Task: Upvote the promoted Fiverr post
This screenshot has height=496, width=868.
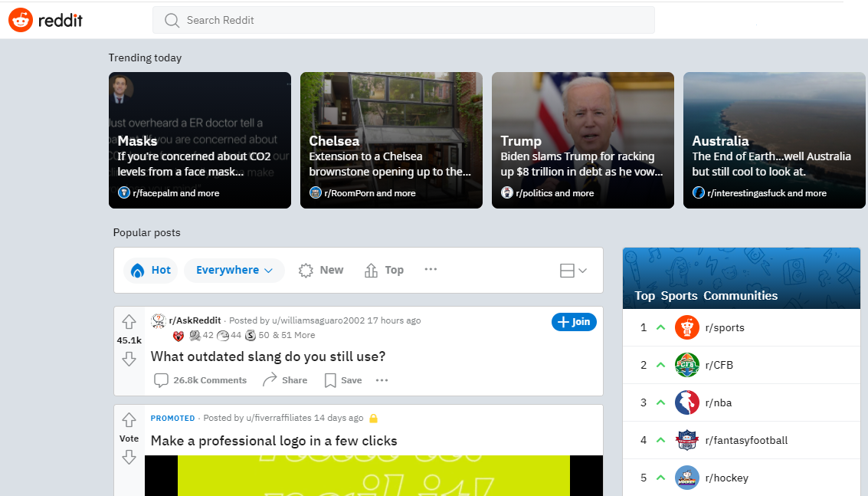Action: 129,420
